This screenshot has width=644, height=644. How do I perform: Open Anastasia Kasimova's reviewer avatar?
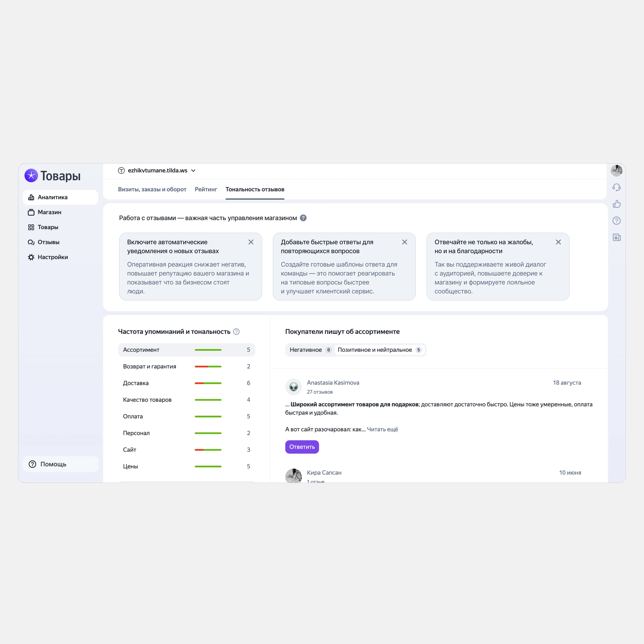[x=293, y=387]
